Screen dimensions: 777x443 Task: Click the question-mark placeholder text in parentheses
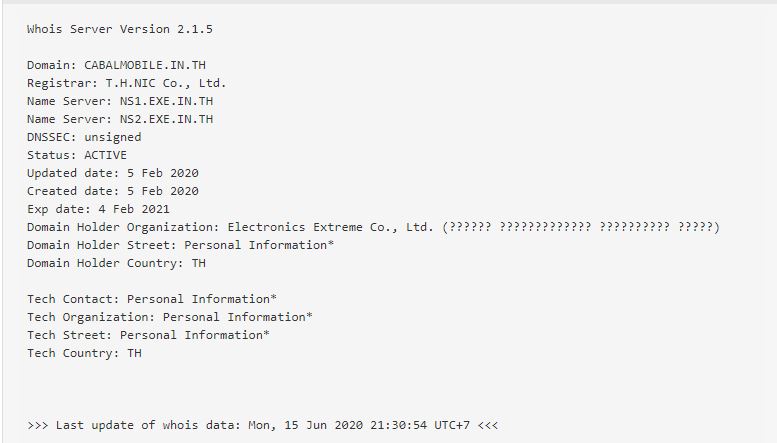[x=581, y=227]
